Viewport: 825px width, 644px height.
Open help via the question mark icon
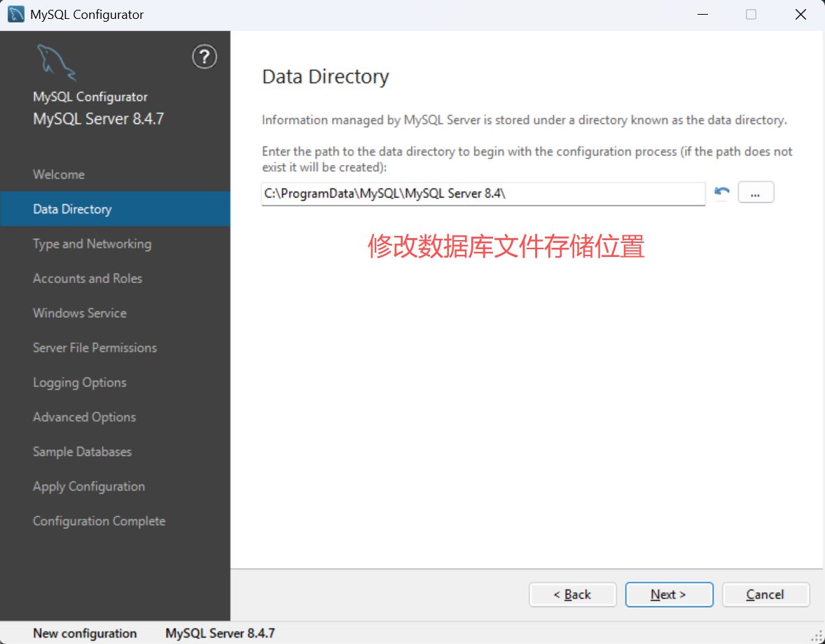click(204, 57)
